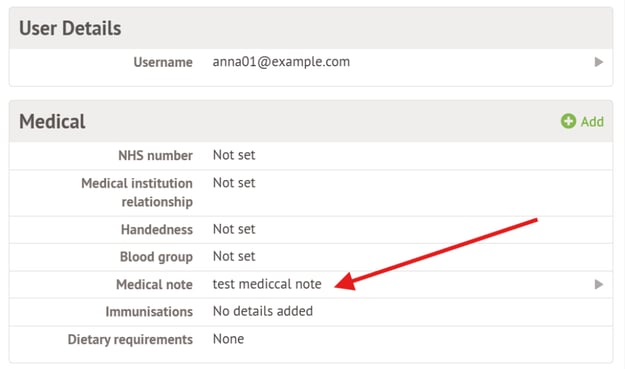Click Not set beside Handedness
The image size is (625, 369).
tap(234, 229)
